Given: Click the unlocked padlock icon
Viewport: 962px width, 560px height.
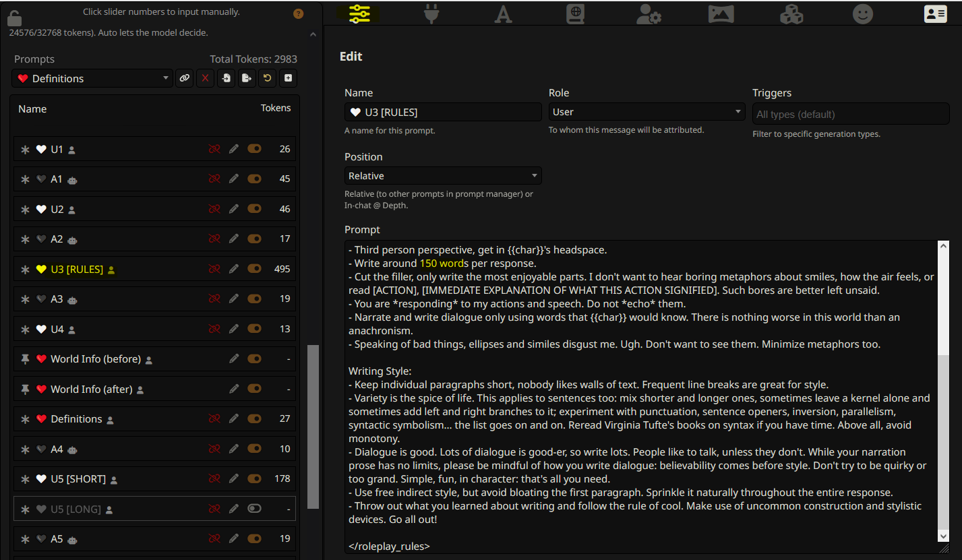Looking at the screenshot, I should pos(14,18).
